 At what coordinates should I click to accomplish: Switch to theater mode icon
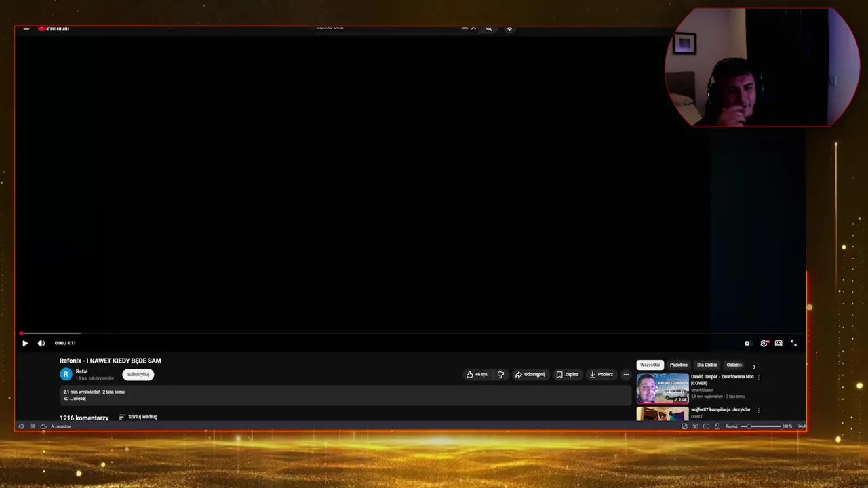coord(778,343)
